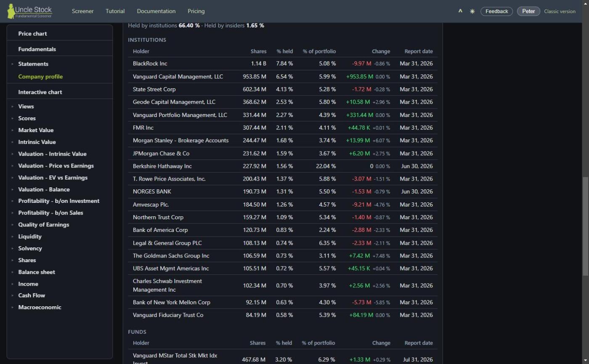Select Vanguard Capital Management, LLC row
The width and height of the screenshot is (589, 364).
283,77
